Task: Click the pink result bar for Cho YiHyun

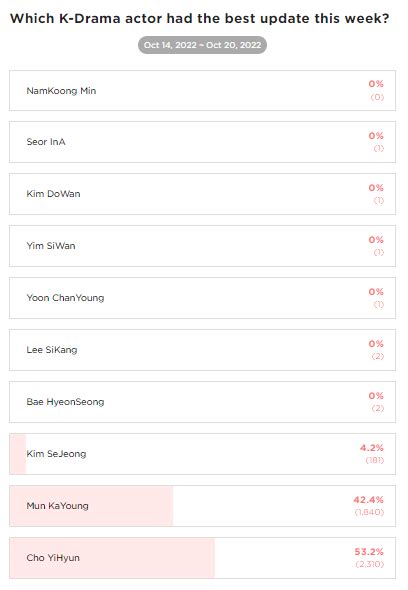Action: tap(112, 557)
